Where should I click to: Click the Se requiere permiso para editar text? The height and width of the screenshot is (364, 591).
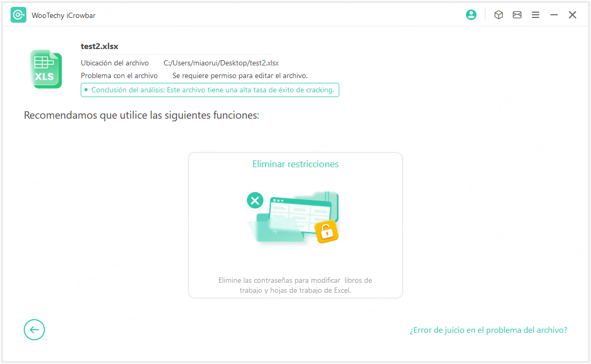(240, 75)
